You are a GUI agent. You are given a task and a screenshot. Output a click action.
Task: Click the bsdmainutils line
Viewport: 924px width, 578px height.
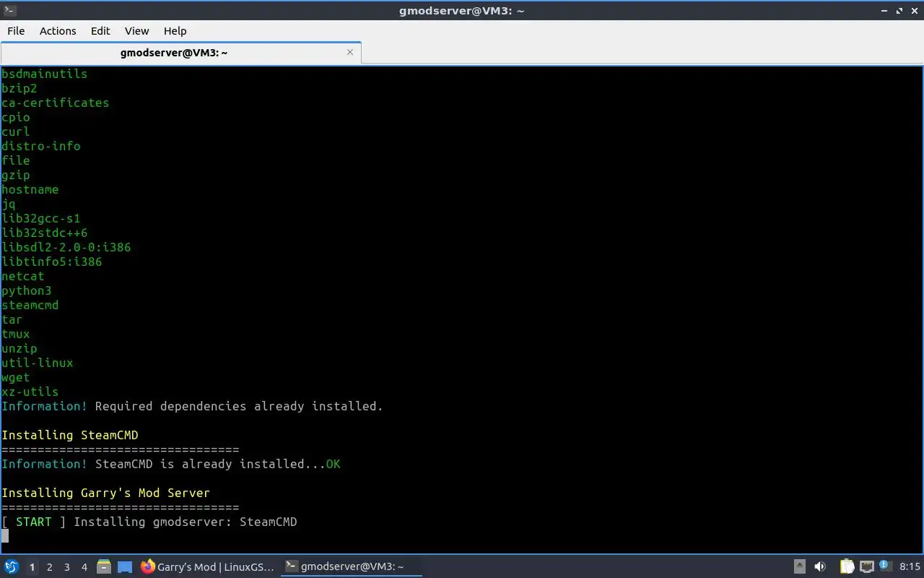pos(44,74)
